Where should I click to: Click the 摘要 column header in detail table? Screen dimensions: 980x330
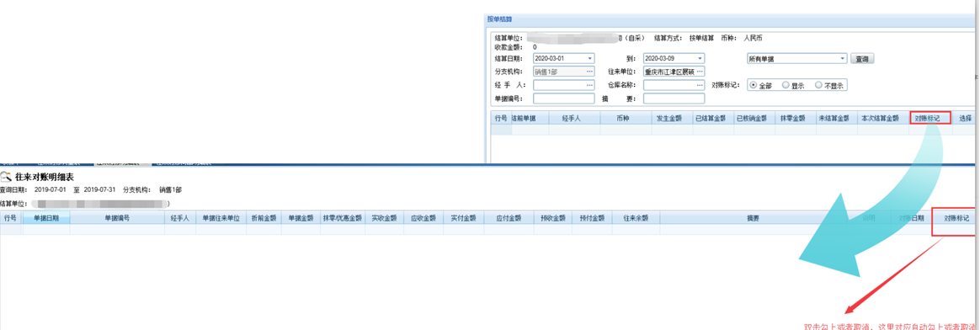754,218
